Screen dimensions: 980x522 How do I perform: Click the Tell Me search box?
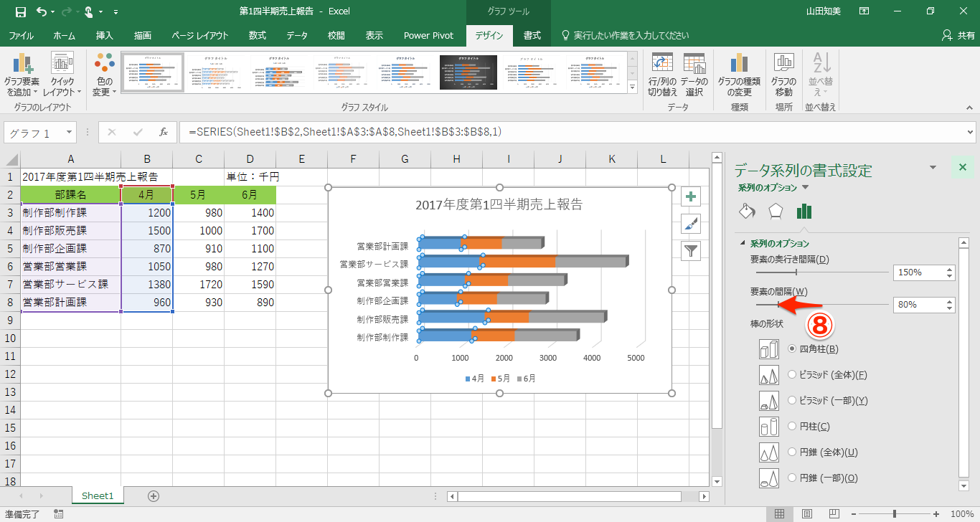[623, 35]
